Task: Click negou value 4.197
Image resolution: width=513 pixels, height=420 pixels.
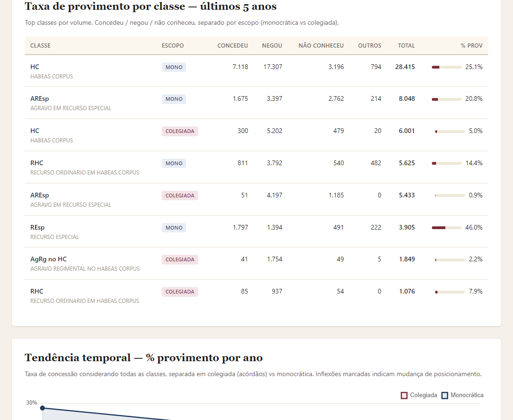Action: pyautogui.click(x=275, y=195)
